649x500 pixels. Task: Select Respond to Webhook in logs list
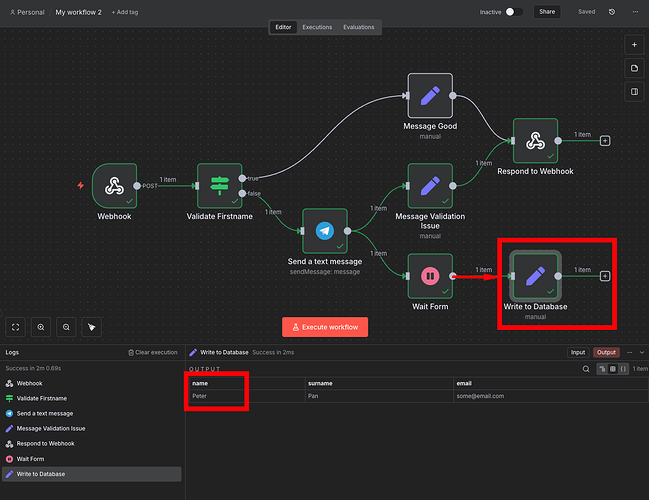click(45, 443)
